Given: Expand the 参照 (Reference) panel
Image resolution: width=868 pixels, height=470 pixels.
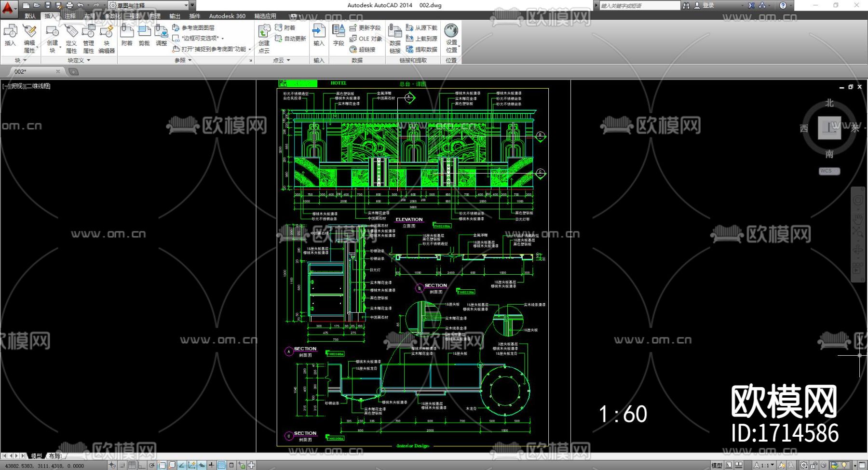Looking at the screenshot, I should [x=183, y=60].
